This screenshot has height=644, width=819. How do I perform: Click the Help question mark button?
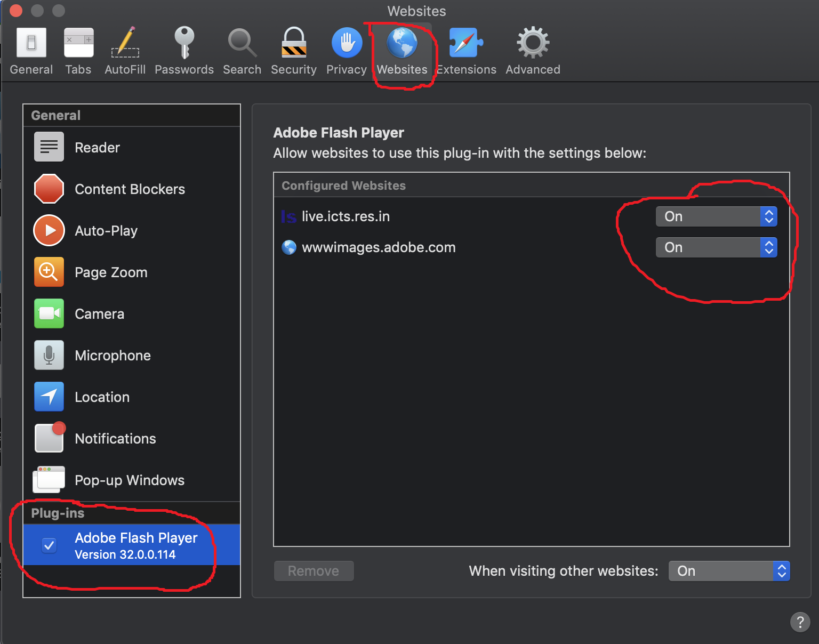800,622
